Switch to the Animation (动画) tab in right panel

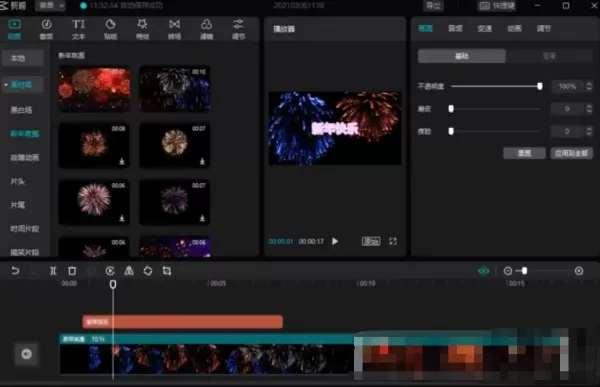point(514,29)
